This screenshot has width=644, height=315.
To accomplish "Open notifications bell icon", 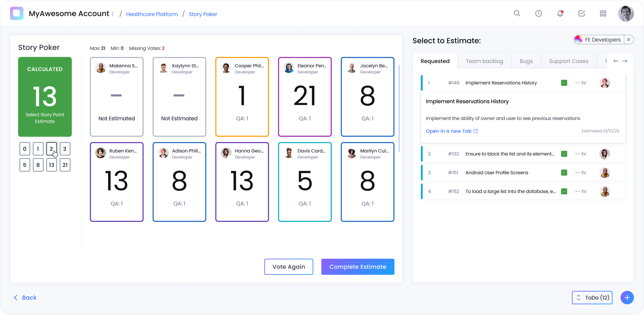I will pos(560,13).
